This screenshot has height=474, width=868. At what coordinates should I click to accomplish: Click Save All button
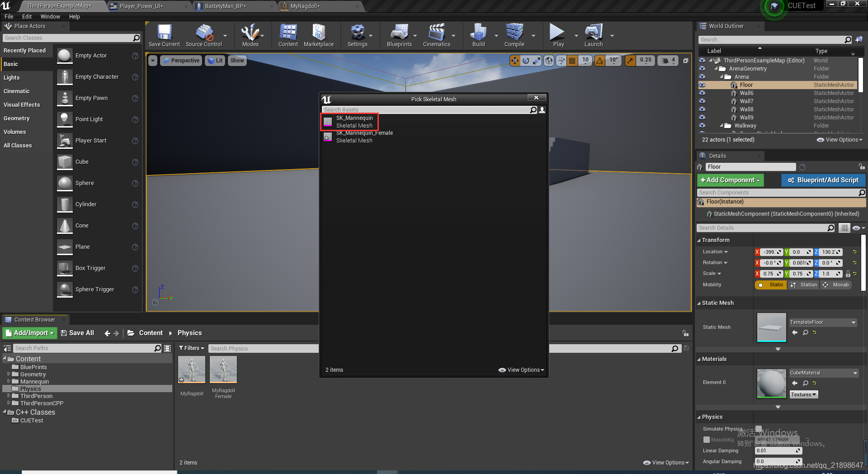[x=77, y=333]
